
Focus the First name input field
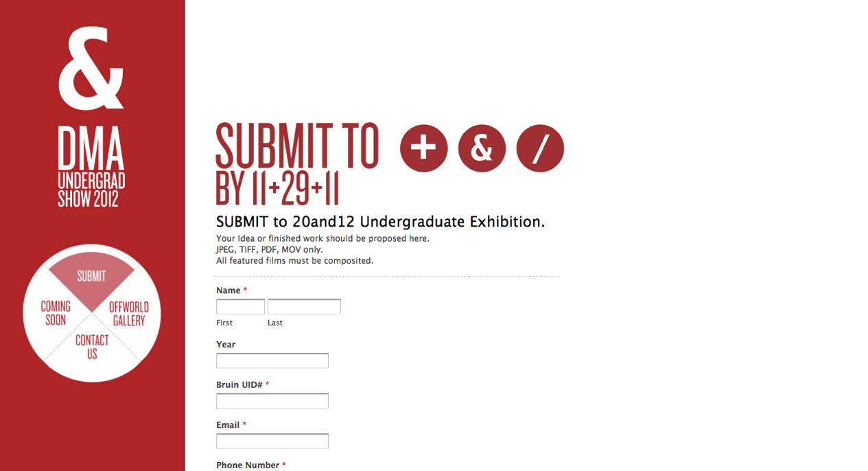click(240, 306)
